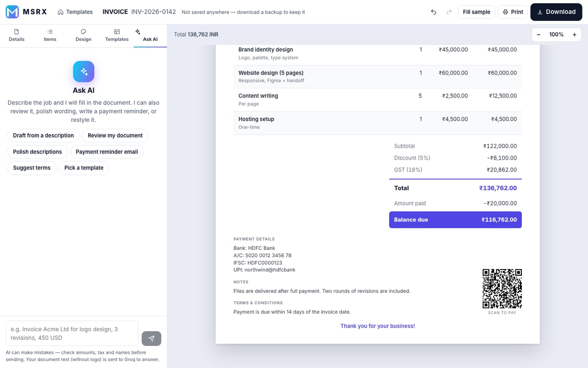
Task: Click the redo arrow icon
Action: tap(449, 12)
